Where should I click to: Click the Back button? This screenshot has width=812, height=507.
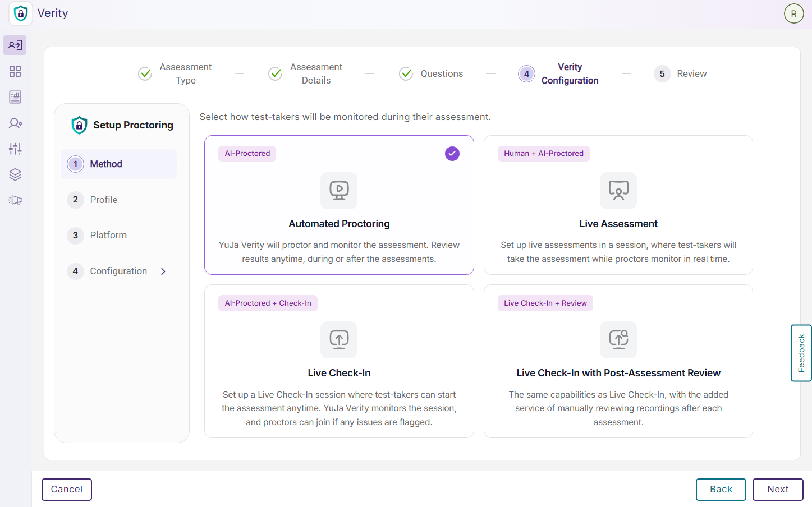(721, 490)
